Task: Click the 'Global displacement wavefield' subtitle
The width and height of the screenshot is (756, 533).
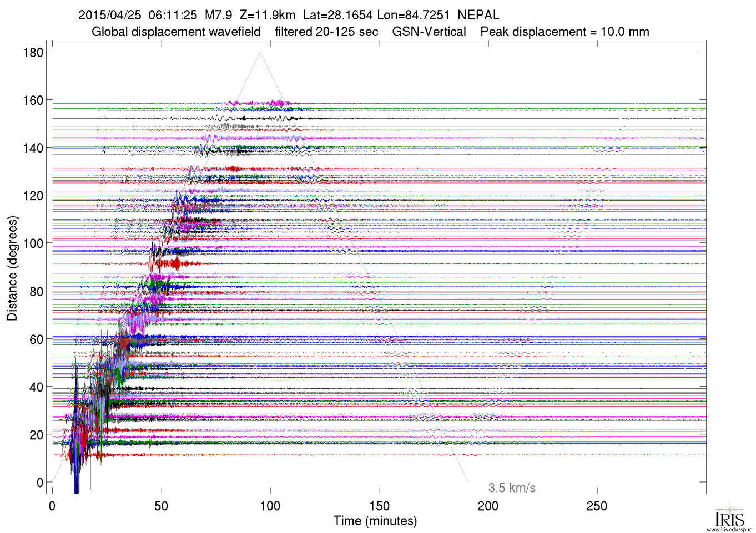Action: 176,32
